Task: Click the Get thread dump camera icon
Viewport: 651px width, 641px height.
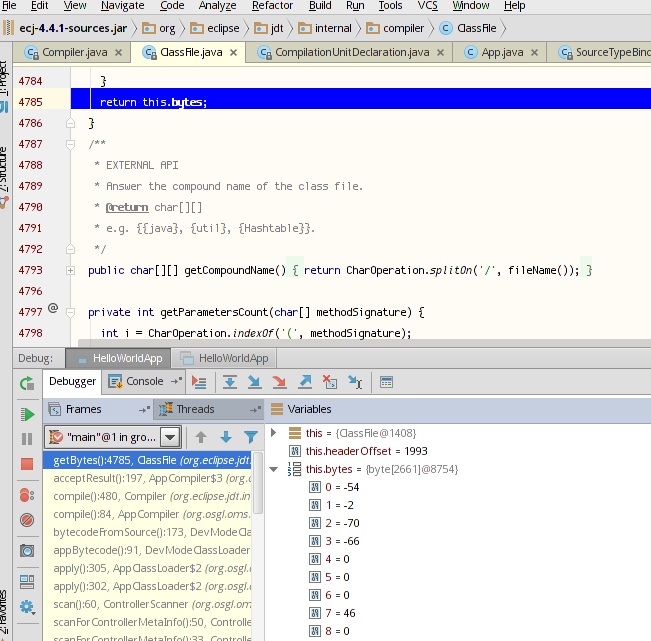Action: [27, 551]
